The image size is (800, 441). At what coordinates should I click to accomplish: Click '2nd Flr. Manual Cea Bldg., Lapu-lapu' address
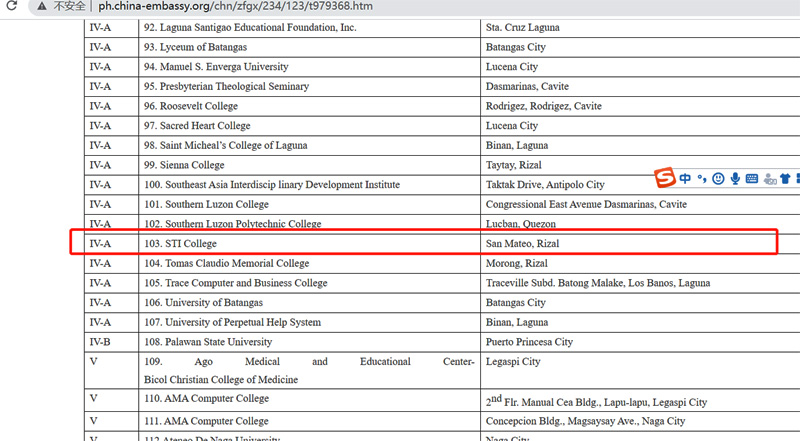point(596,401)
